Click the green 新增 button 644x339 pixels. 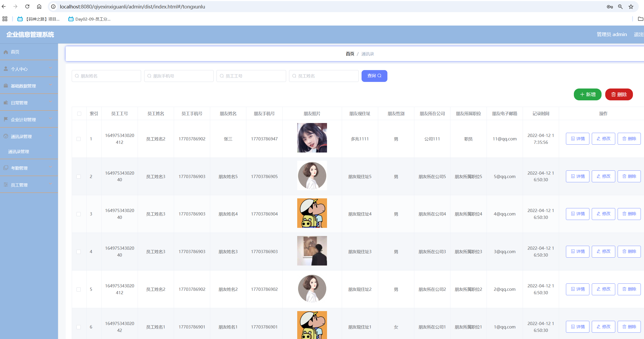click(588, 95)
